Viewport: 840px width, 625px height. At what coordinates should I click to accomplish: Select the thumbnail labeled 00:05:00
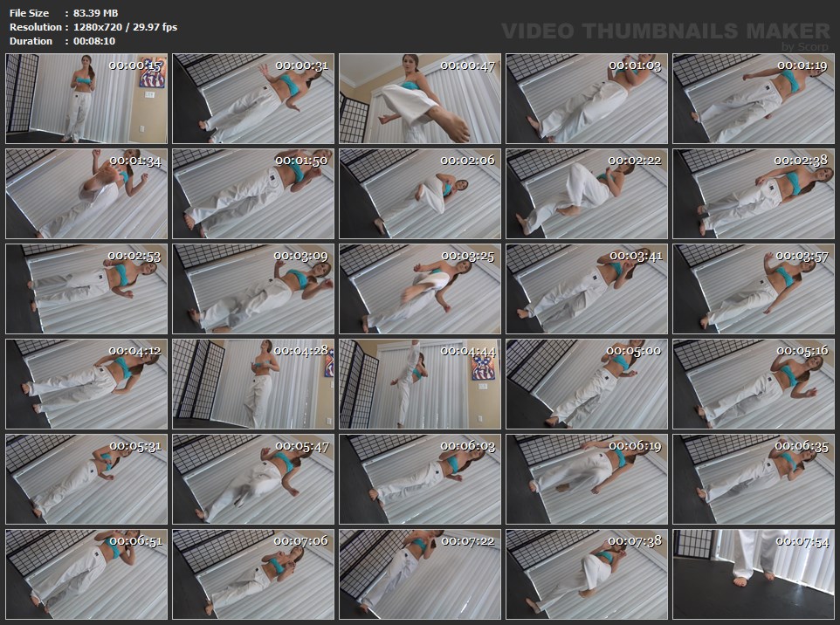pos(587,384)
